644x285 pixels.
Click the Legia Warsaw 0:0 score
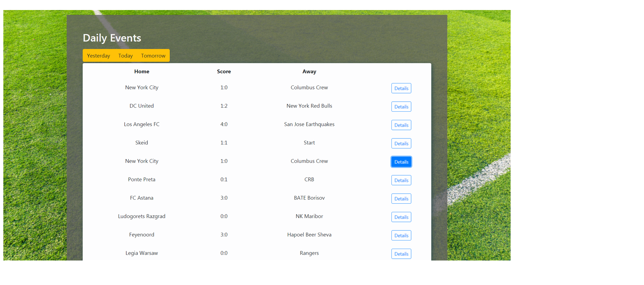[224, 253]
